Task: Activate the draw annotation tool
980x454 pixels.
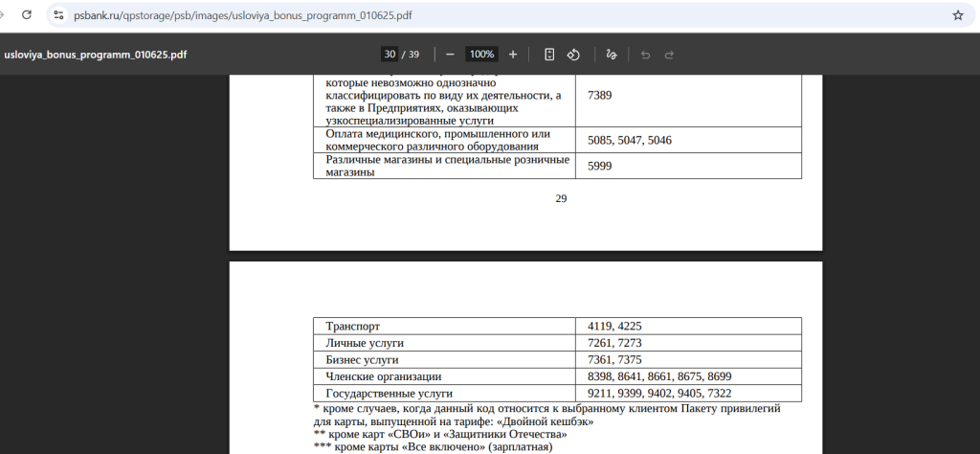Action: click(612, 55)
